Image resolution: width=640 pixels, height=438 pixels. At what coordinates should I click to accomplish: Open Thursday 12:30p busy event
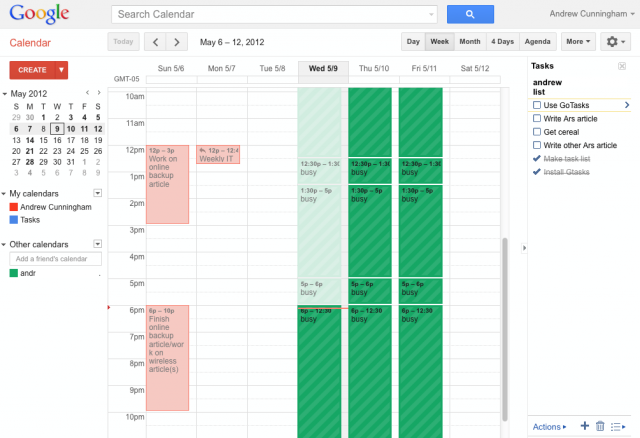tap(370, 171)
